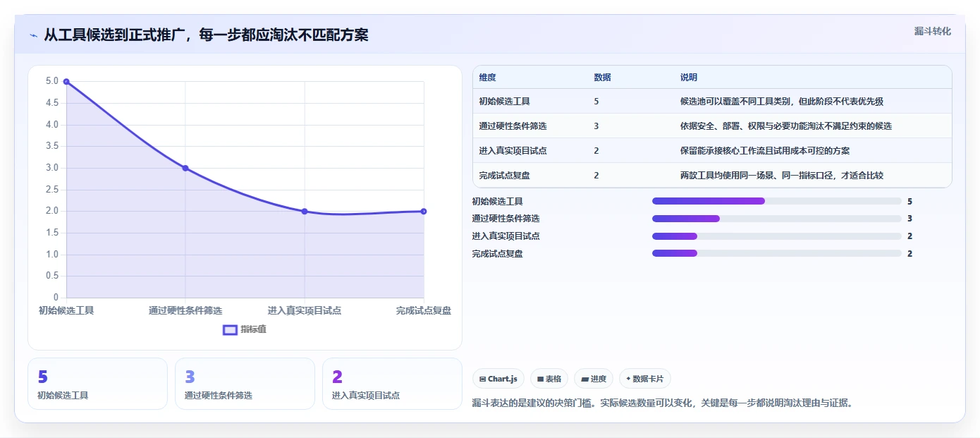Click the 初始候选工具 progress bar

click(x=777, y=201)
